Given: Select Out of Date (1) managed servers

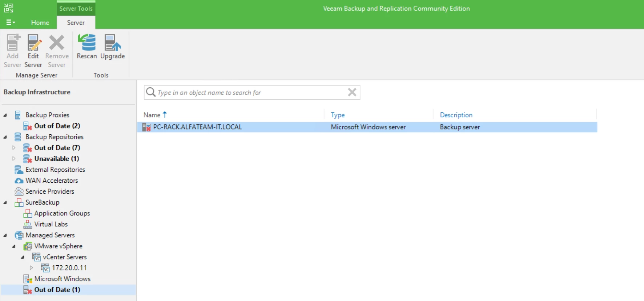Looking at the screenshot, I should 57,290.
